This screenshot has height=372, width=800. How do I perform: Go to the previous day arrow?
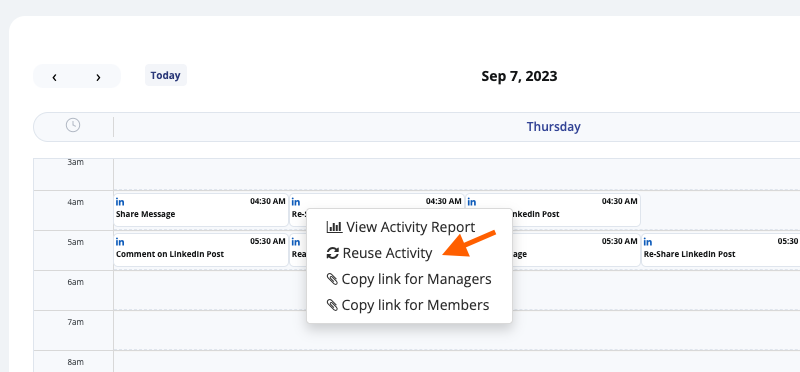55,77
